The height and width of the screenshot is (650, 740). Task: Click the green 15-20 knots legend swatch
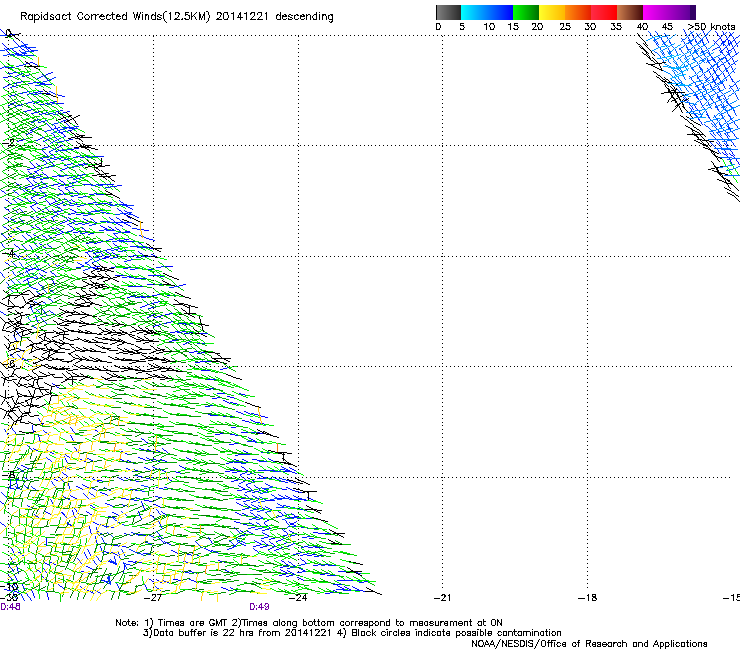[526, 12]
